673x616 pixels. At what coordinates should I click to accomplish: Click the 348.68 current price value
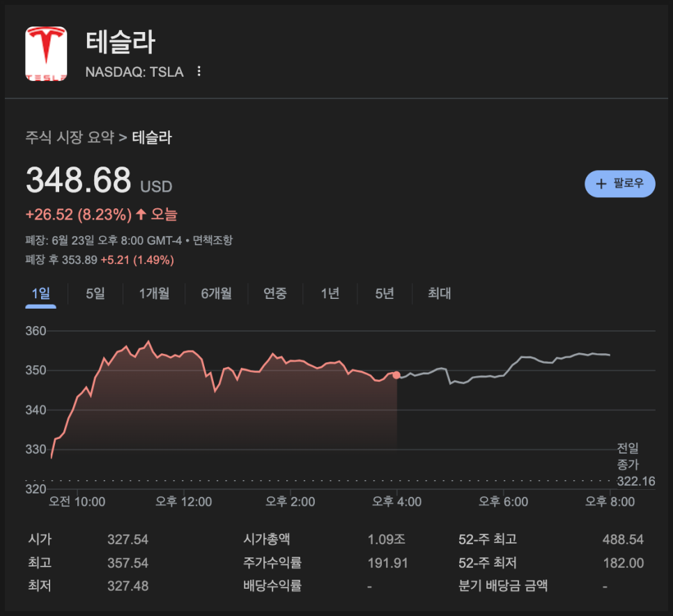(79, 180)
